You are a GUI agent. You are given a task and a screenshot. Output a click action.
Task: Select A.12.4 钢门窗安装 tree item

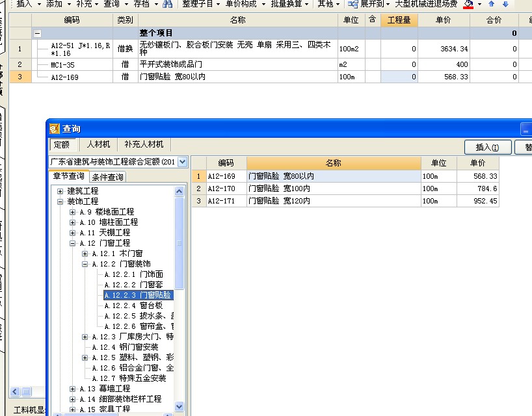point(126,347)
